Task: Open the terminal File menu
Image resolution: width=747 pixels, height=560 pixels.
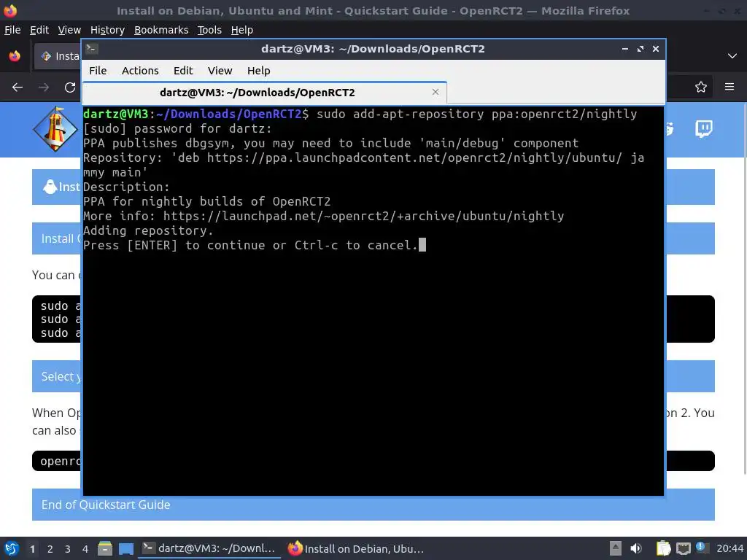Action: point(98,71)
